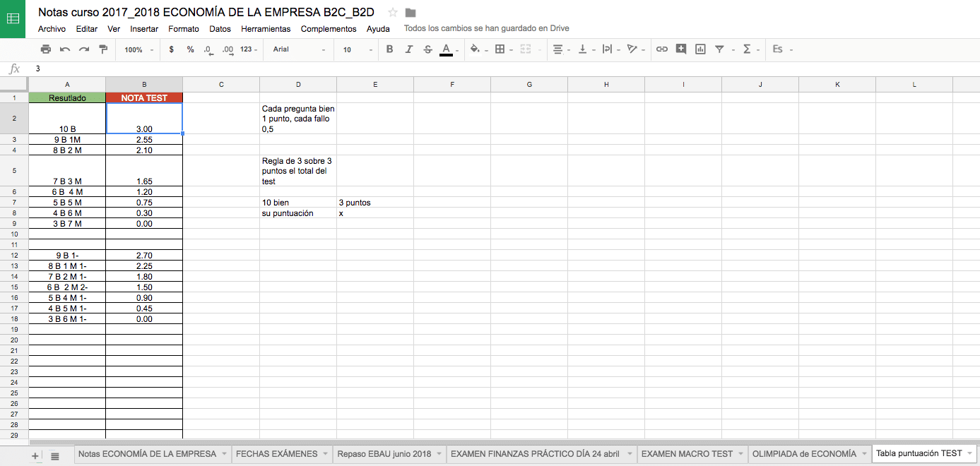
Task: Click the insert link icon
Action: point(662,49)
